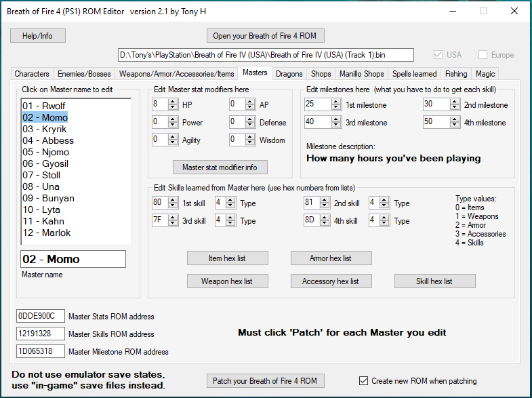532x398 pixels.
Task: Open the Help/Info dialog
Action: coord(38,36)
